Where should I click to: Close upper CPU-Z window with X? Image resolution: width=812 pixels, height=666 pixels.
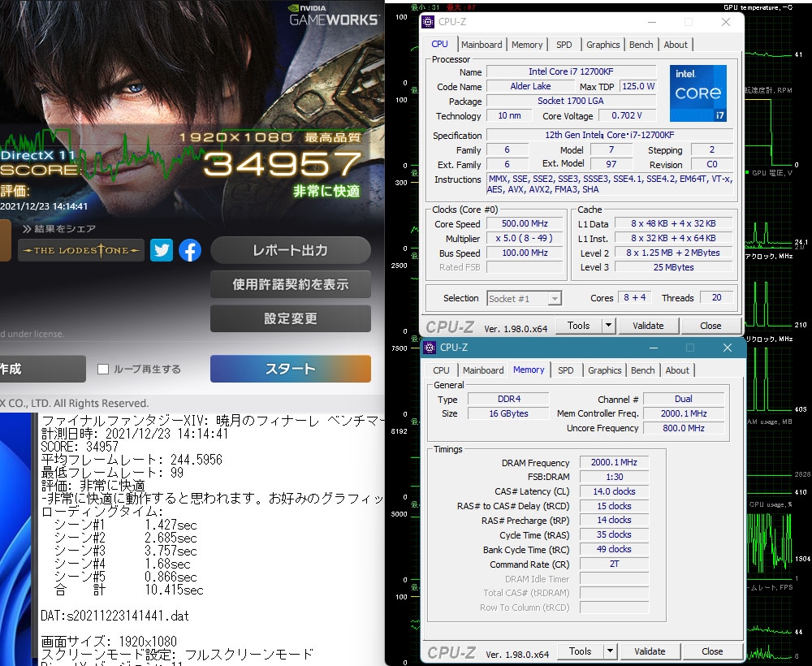726,22
